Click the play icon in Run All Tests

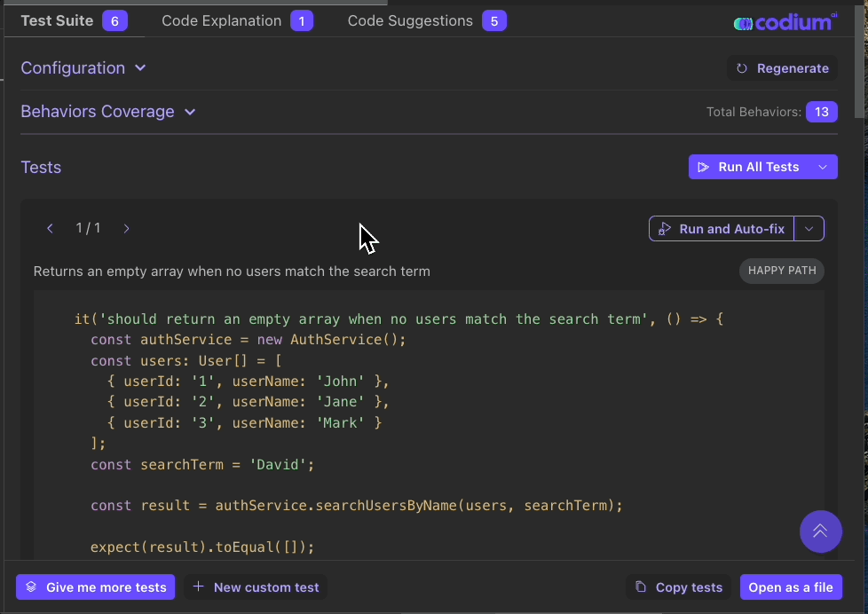(703, 167)
